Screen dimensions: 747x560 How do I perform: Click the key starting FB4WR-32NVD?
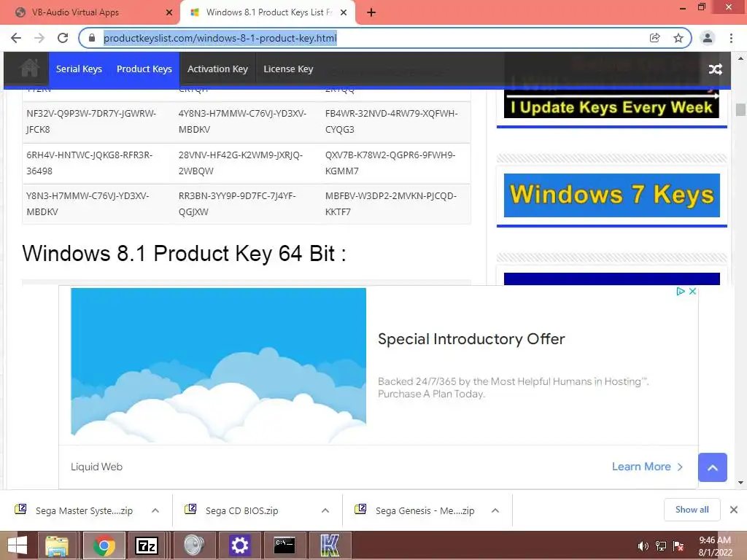tap(391, 122)
